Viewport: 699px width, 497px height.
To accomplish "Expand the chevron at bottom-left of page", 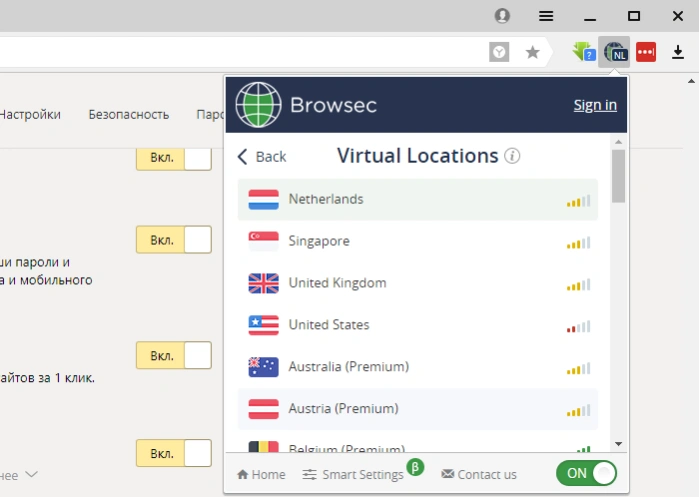I will pyautogui.click(x=32, y=474).
